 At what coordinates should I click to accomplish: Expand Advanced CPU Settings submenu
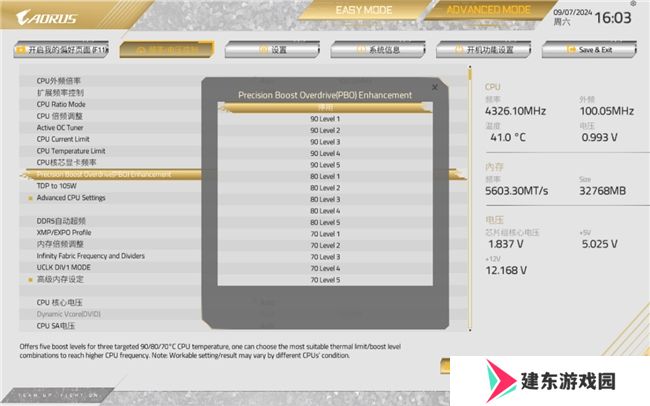[111, 198]
